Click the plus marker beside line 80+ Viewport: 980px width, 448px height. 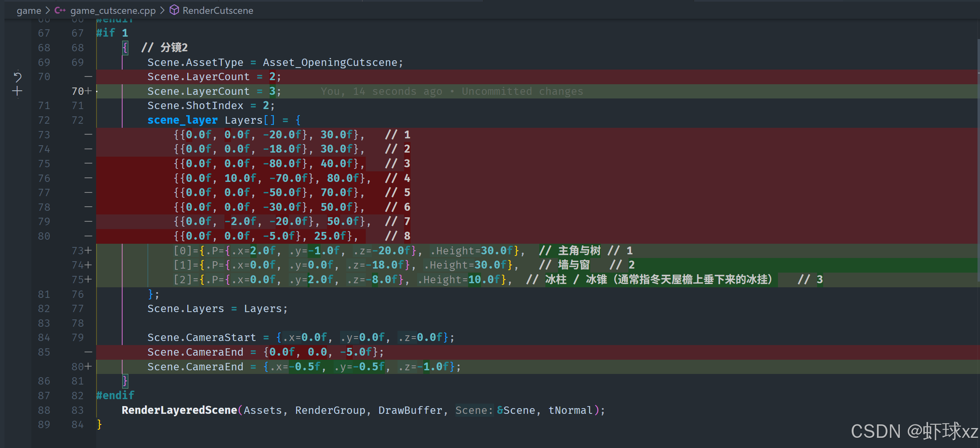[x=88, y=367]
